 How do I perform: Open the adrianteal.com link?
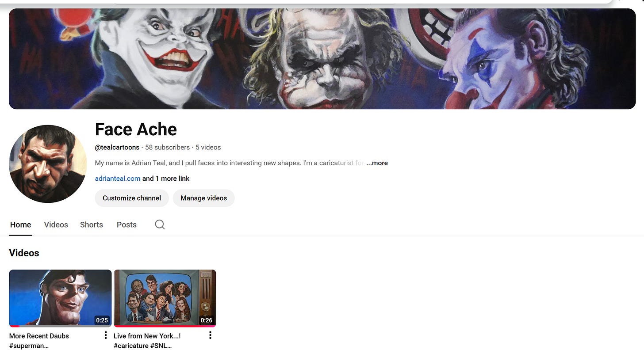118,179
